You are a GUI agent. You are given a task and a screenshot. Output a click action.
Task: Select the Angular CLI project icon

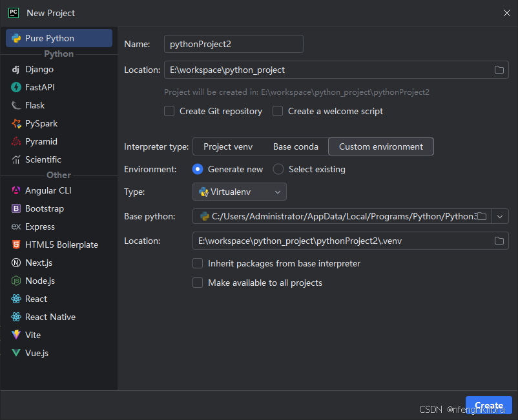[16, 190]
